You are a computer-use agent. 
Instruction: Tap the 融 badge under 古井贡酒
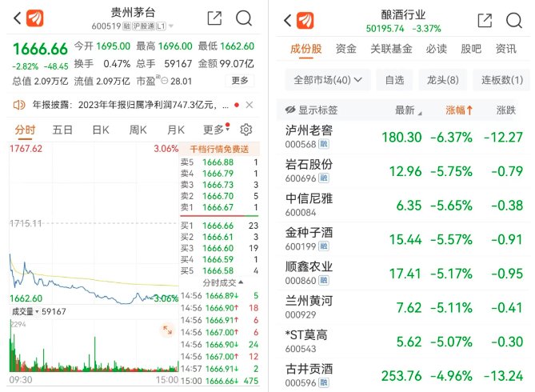(323, 382)
